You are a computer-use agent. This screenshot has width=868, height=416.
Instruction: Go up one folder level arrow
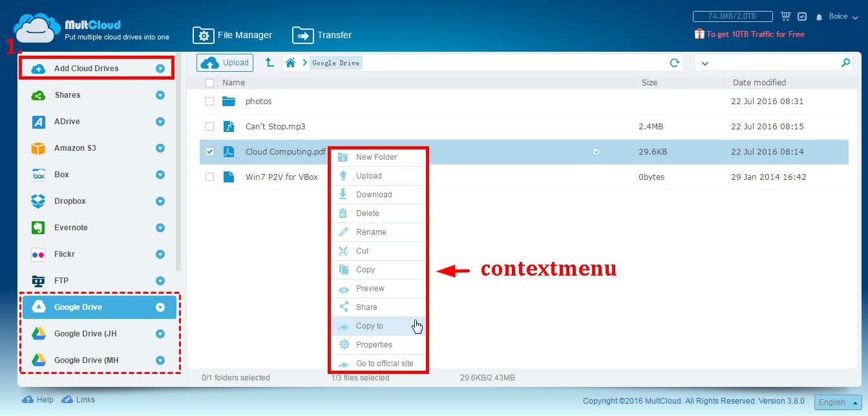tap(270, 62)
